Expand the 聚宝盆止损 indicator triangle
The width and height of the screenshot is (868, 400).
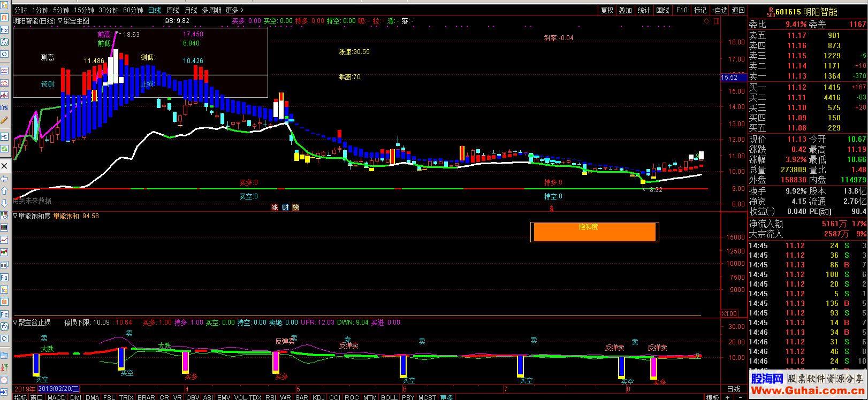pos(15,322)
